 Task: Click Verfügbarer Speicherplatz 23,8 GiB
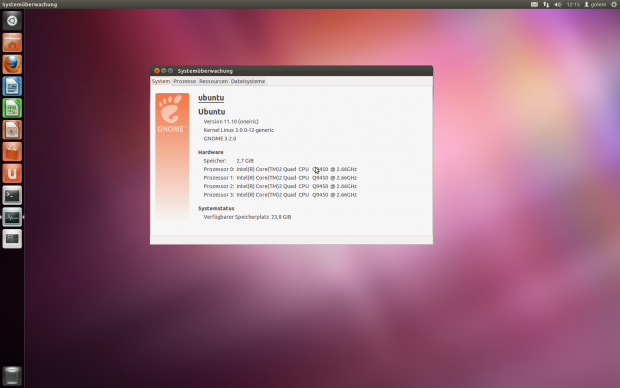[248, 217]
